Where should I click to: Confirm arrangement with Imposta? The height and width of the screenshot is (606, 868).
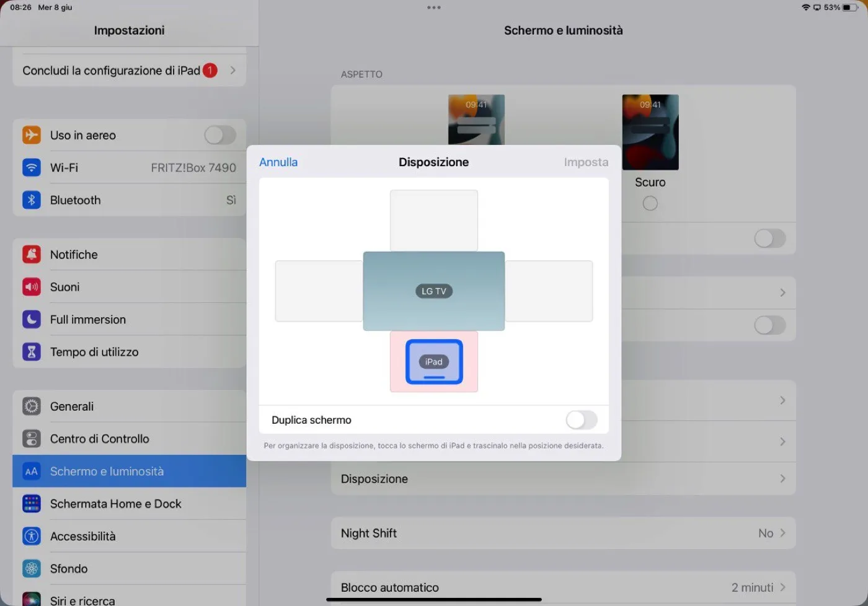coord(585,162)
